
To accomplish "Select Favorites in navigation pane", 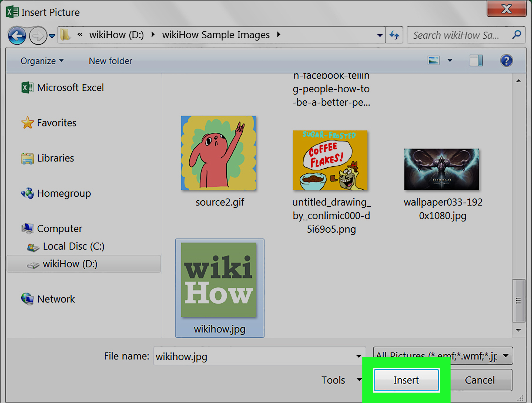I will (49, 123).
